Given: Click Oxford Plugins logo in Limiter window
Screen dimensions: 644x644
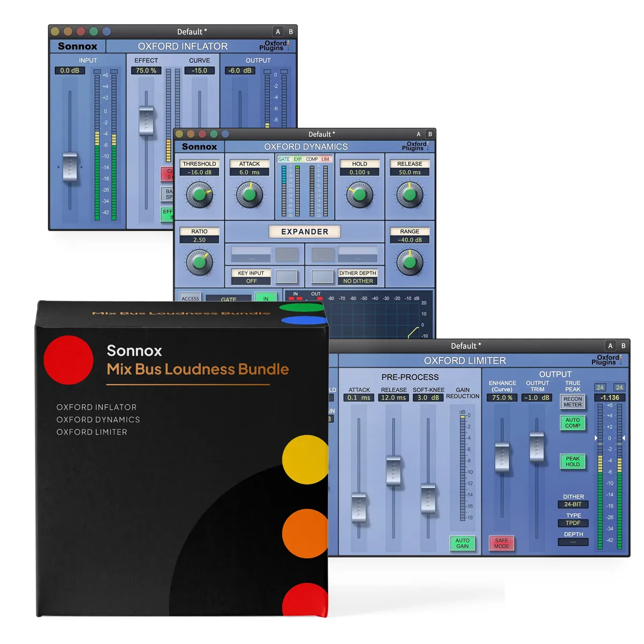Looking at the screenshot, I should (606, 360).
